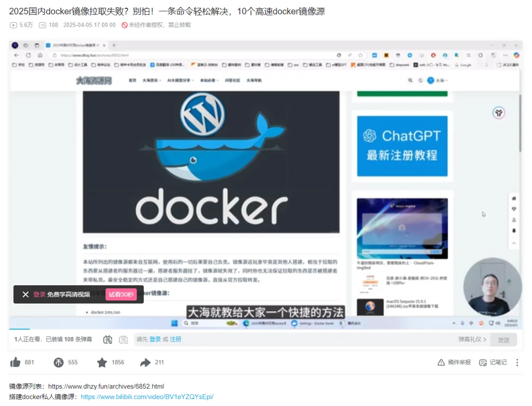
Task: Click the favorites star in video address bar
Action: 360,55
